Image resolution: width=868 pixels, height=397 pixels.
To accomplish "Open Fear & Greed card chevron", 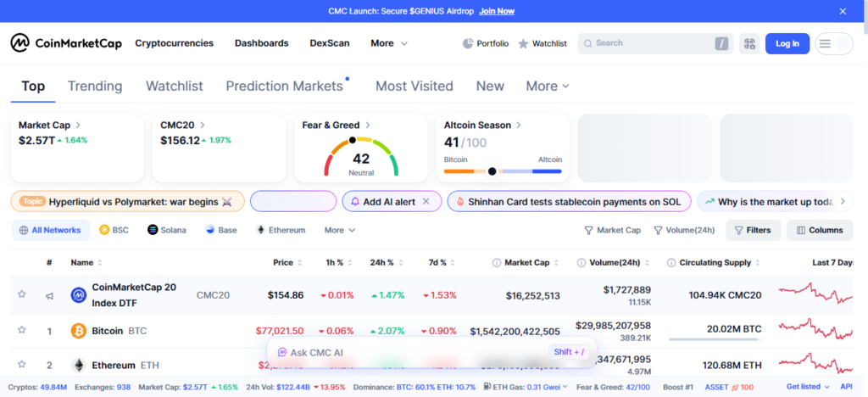I will [x=368, y=126].
